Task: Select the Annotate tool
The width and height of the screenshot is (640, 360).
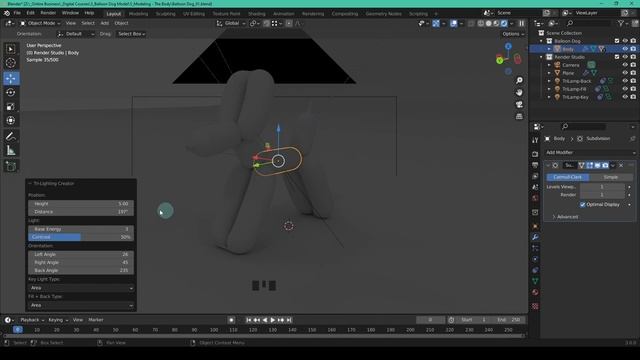Action: click(11, 136)
